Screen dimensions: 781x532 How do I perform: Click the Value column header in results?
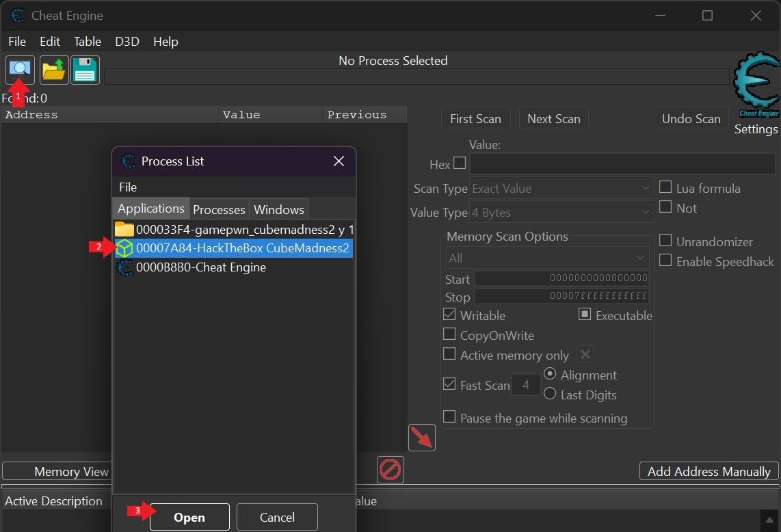pyautogui.click(x=270, y=115)
